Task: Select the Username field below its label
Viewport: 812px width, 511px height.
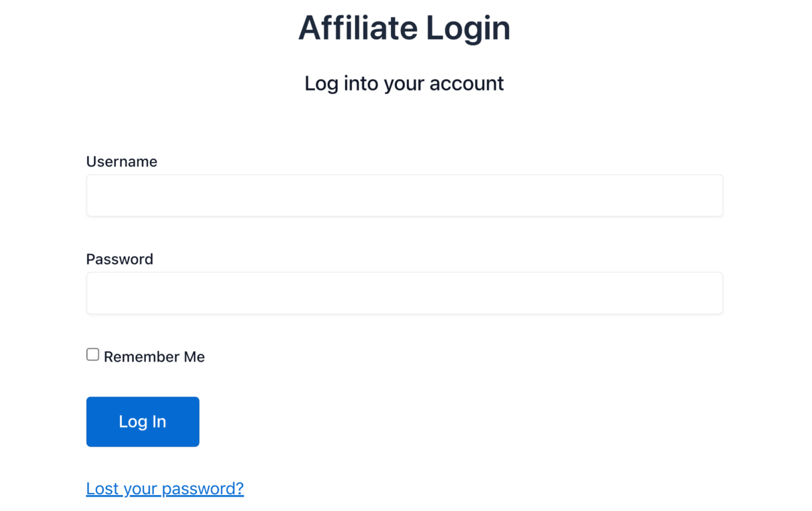Action: [404, 195]
